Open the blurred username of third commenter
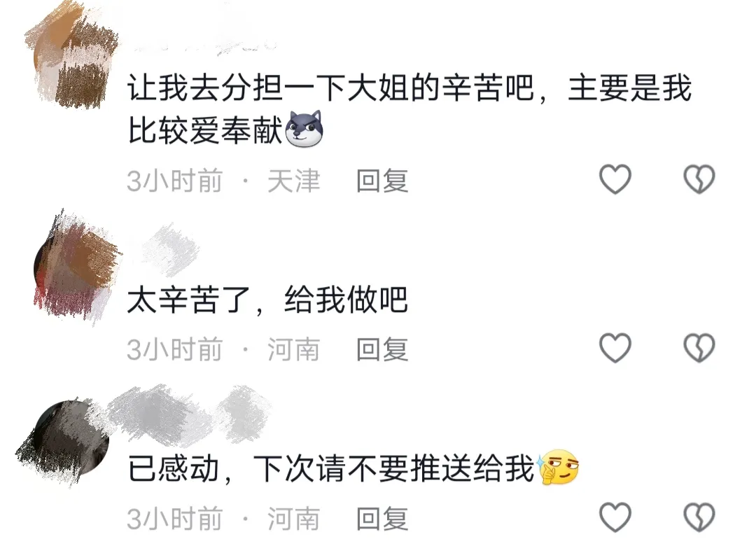 188,415
